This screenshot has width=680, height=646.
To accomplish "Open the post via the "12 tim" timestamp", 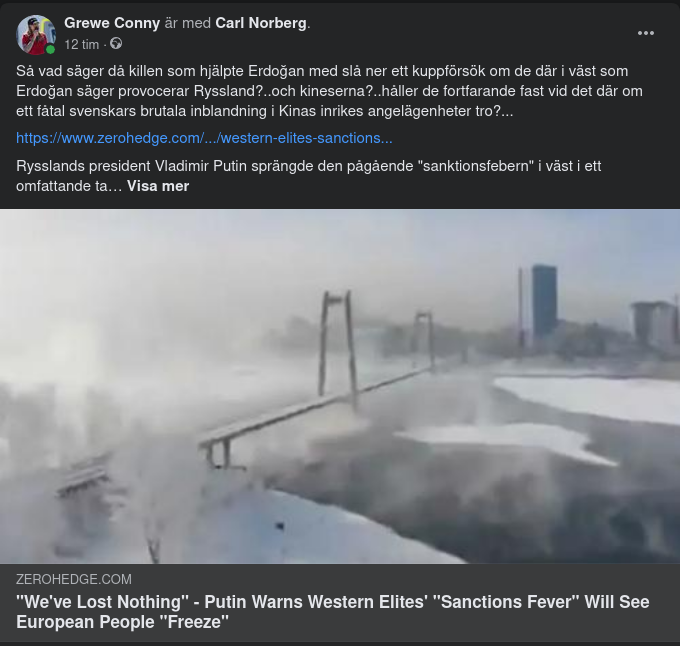I will click(x=82, y=44).
